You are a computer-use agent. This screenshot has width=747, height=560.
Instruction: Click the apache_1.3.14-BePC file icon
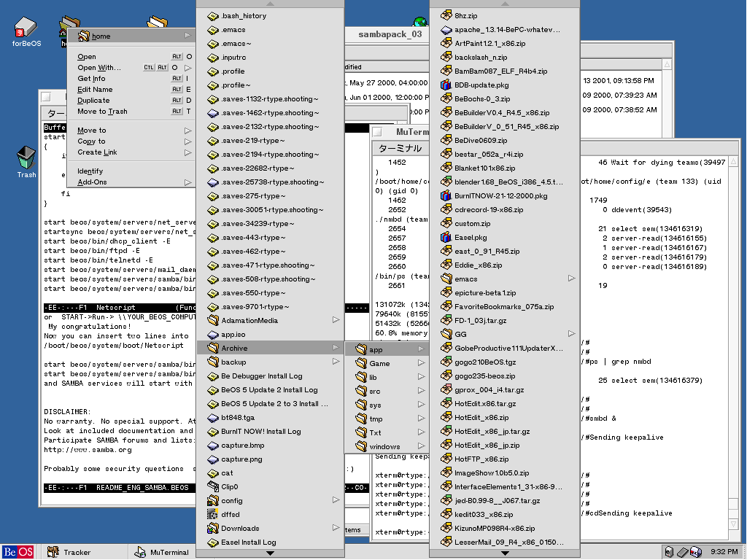click(446, 30)
